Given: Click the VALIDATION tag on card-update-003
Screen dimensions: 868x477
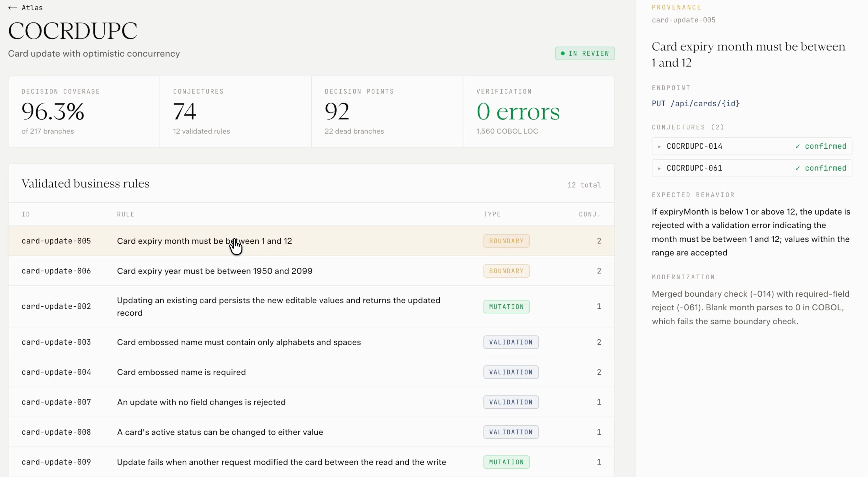Looking at the screenshot, I should click(511, 342).
